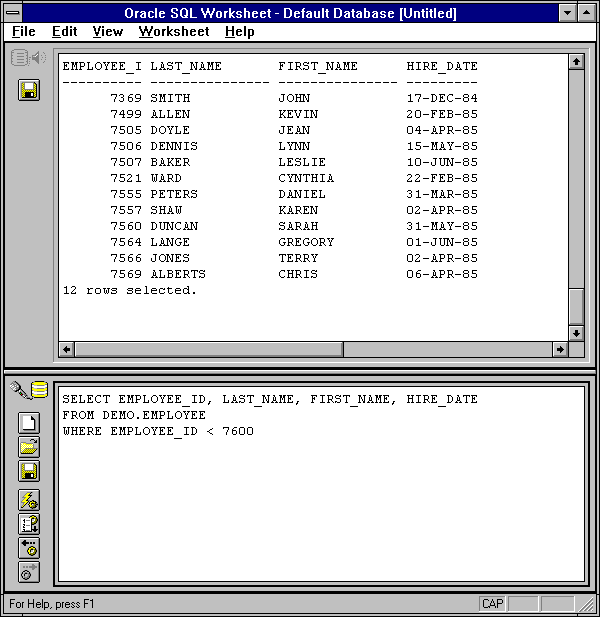Click the New worksheet blank page icon
600x617 pixels.
[x=29, y=423]
